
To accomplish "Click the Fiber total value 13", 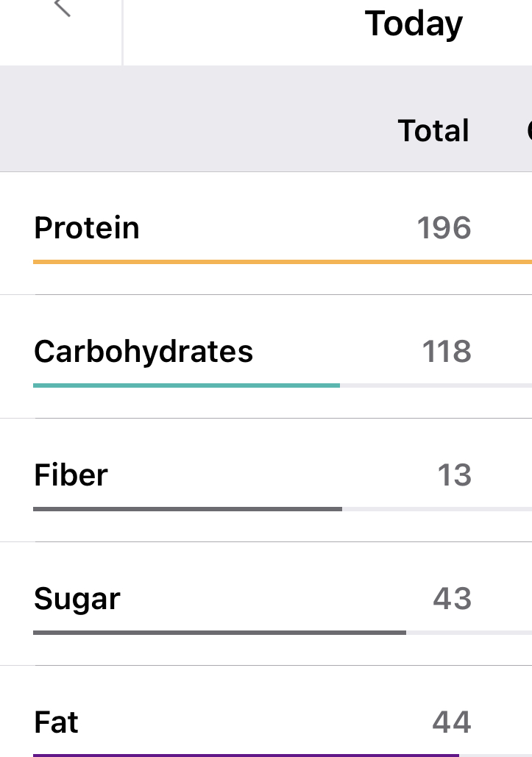I will 454,475.
